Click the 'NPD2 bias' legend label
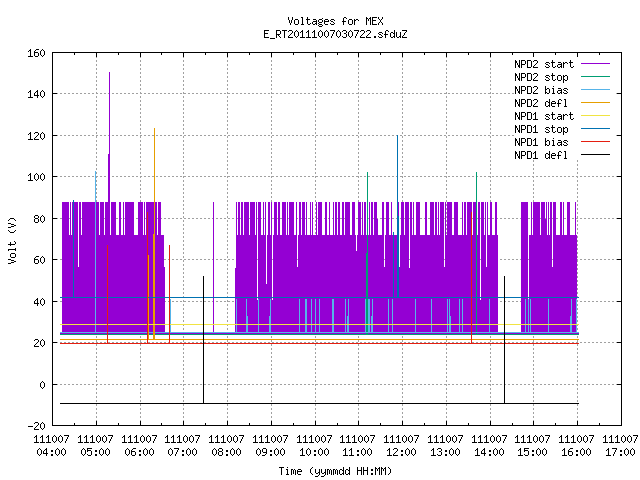This screenshot has height=480, width=640. [541, 90]
